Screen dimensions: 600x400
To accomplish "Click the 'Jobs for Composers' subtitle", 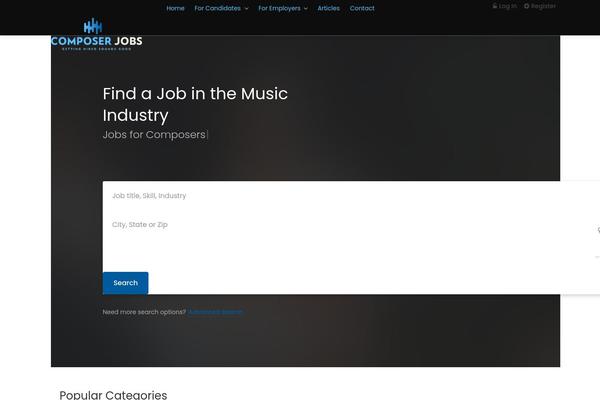I will 154,135.
